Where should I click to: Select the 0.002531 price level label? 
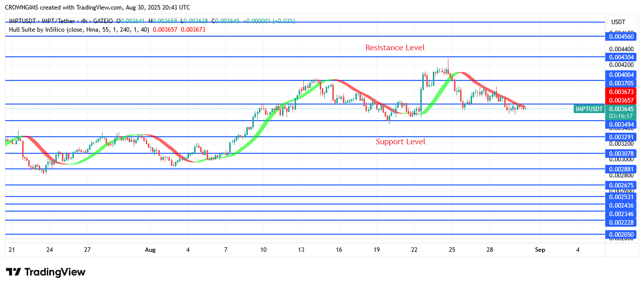click(x=621, y=197)
